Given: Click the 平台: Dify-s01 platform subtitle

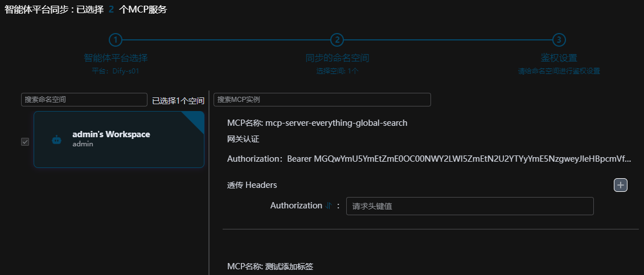Looking at the screenshot, I should [116, 71].
